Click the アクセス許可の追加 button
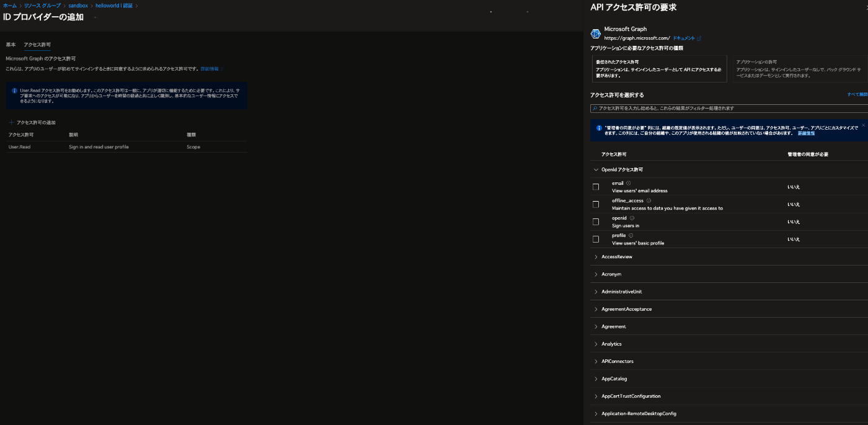The height and width of the screenshot is (425, 868). [x=32, y=122]
